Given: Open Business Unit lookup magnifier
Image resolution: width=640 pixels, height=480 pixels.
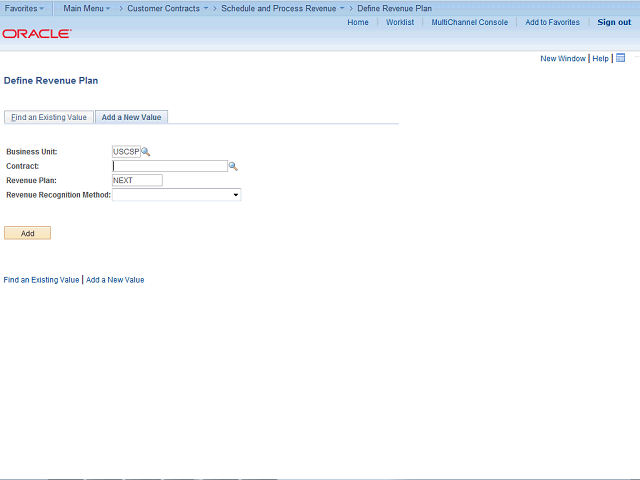Looking at the screenshot, I should coord(146,152).
